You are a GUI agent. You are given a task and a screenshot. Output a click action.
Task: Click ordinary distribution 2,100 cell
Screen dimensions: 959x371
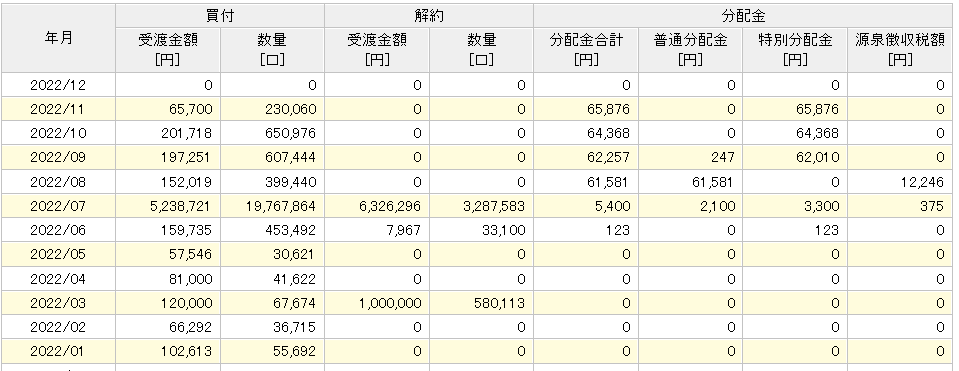691,206
